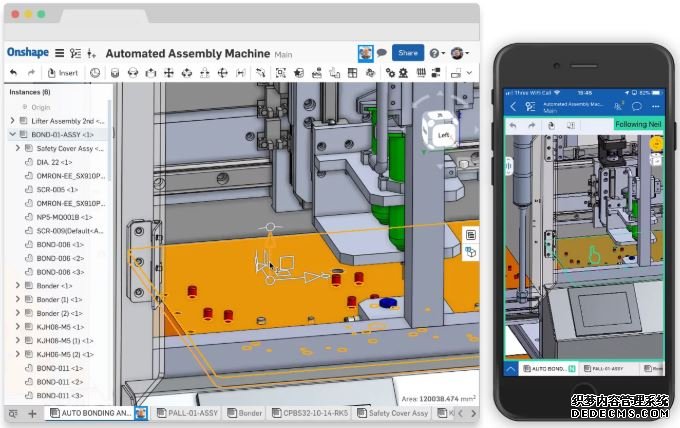Image resolution: width=680 pixels, height=428 pixels.
Task: Switch to the Safety Cover Assy tab
Action: coord(393,413)
